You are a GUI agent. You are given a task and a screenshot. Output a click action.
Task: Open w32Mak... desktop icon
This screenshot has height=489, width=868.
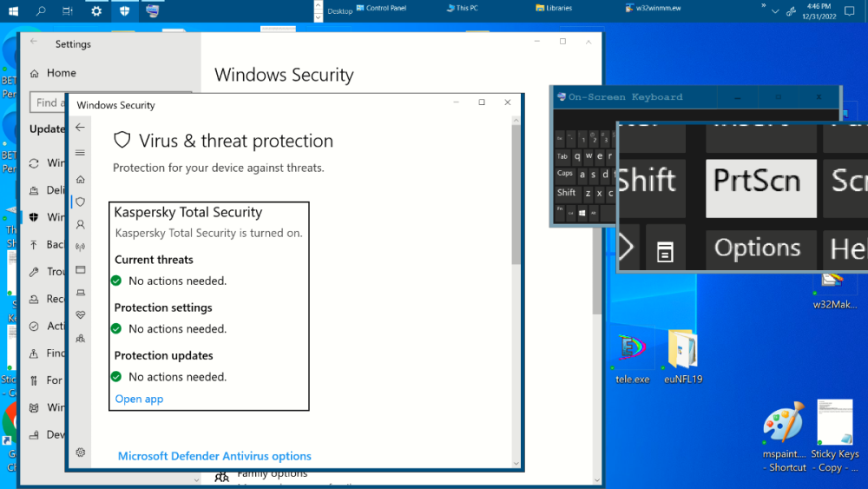tap(835, 292)
